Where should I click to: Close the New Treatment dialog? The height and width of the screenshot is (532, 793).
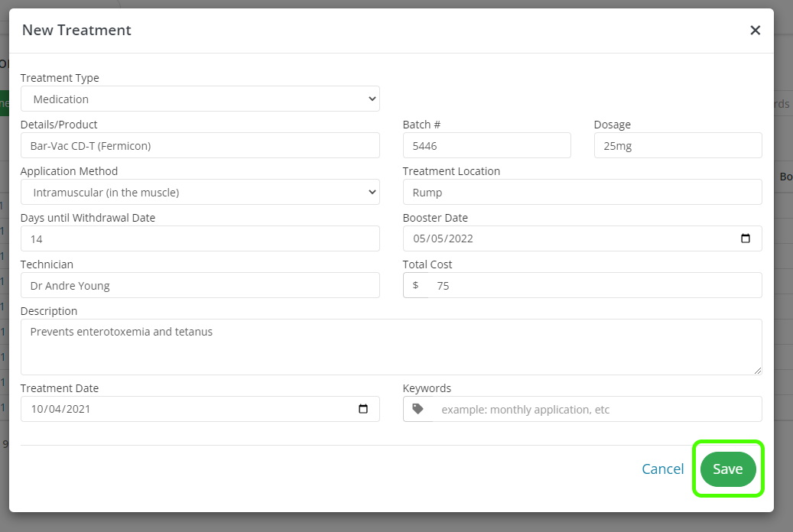[x=755, y=31]
